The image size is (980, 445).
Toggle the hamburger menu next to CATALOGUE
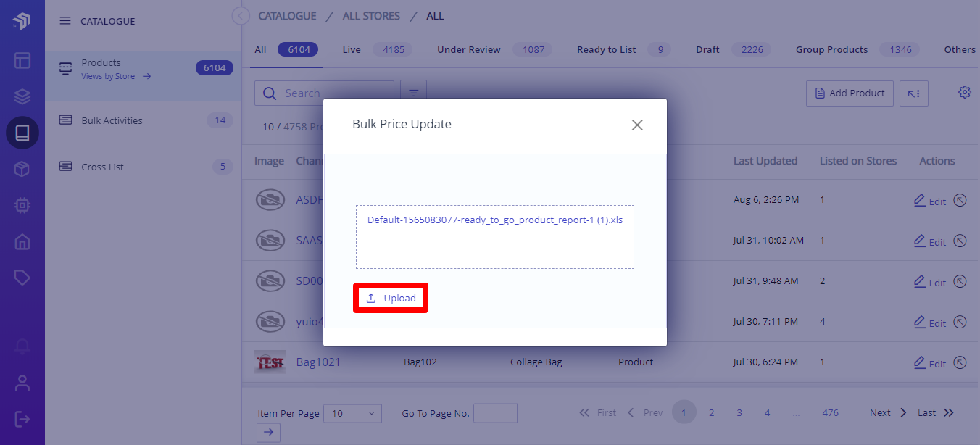[x=65, y=21]
